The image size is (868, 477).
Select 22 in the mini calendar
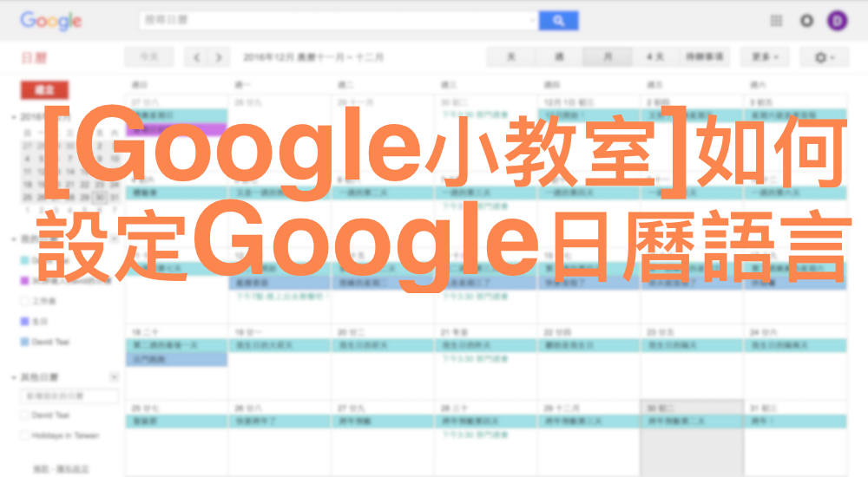(x=85, y=184)
